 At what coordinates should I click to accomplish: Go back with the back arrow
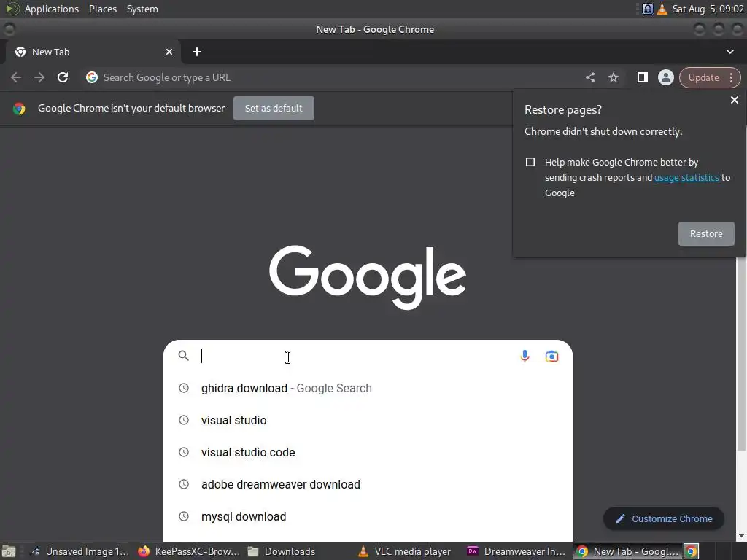16,77
